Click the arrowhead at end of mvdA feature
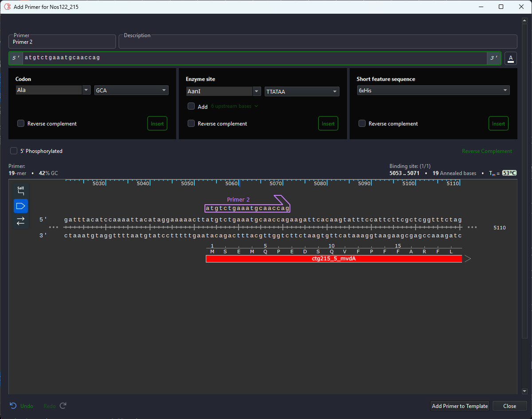Viewport: 532px width, 419px height. [x=468, y=259]
